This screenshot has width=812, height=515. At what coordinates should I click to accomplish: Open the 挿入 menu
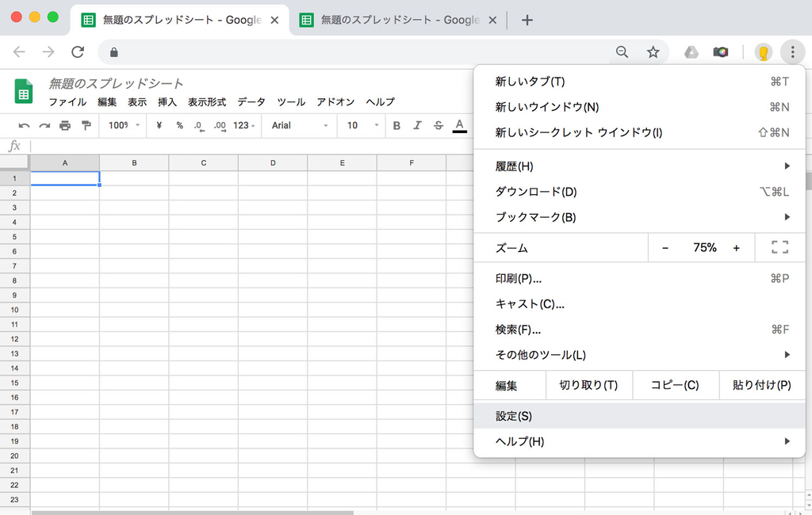167,102
